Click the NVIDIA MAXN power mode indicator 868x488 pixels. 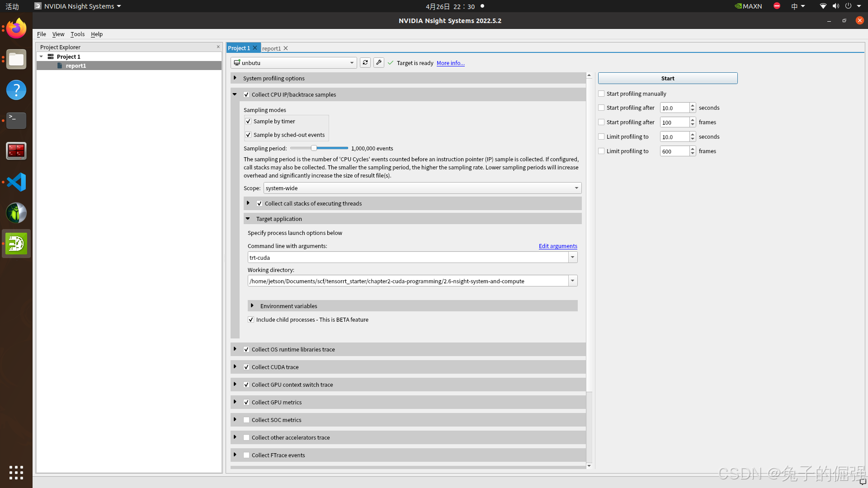tap(749, 6)
